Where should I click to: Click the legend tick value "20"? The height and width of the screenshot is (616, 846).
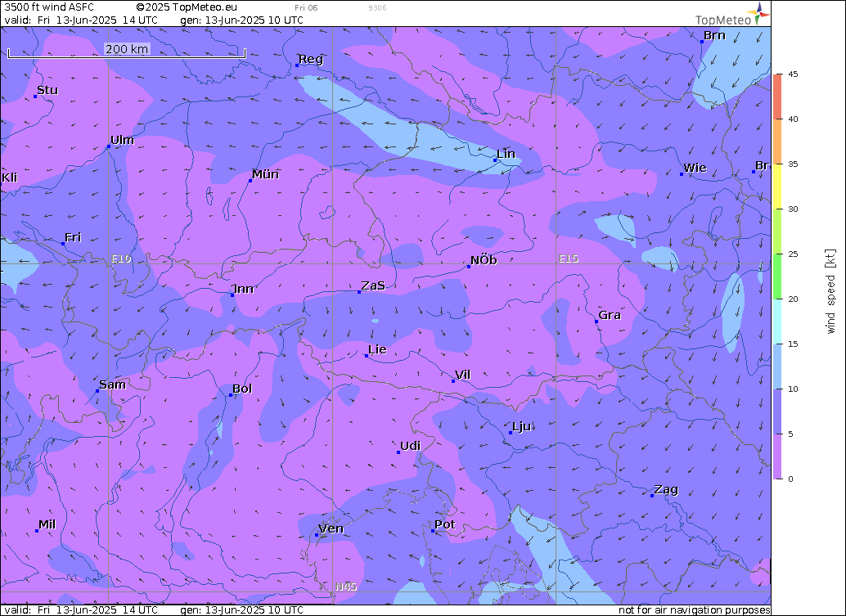point(793,299)
